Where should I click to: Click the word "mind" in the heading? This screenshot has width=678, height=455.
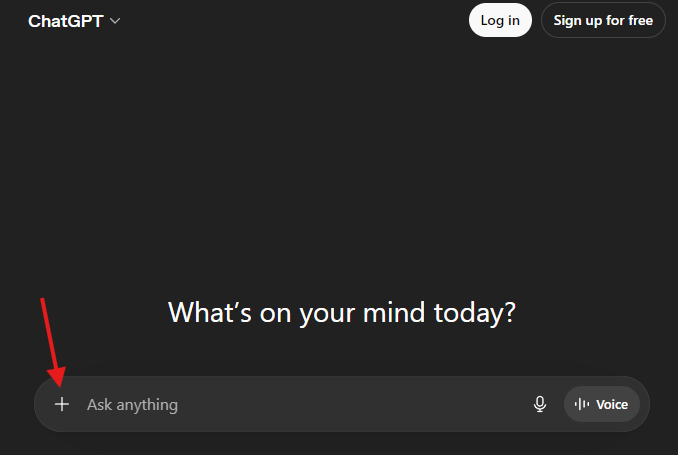392,312
